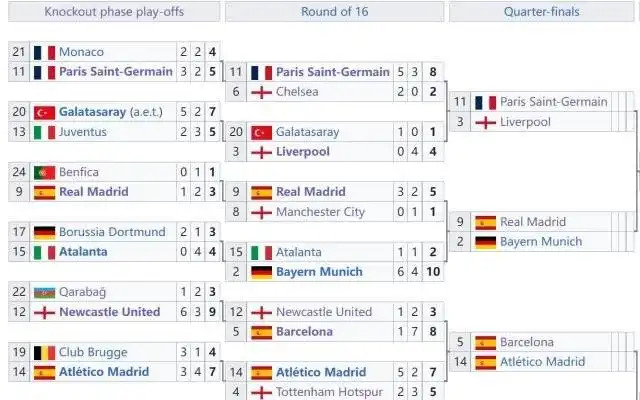Open the Benfica team link

pyautogui.click(x=80, y=172)
